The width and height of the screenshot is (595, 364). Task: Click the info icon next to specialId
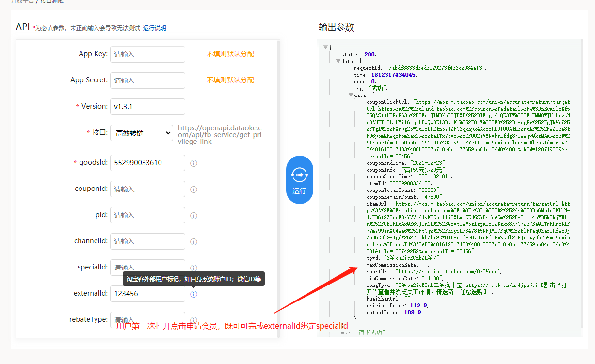pyautogui.click(x=193, y=268)
